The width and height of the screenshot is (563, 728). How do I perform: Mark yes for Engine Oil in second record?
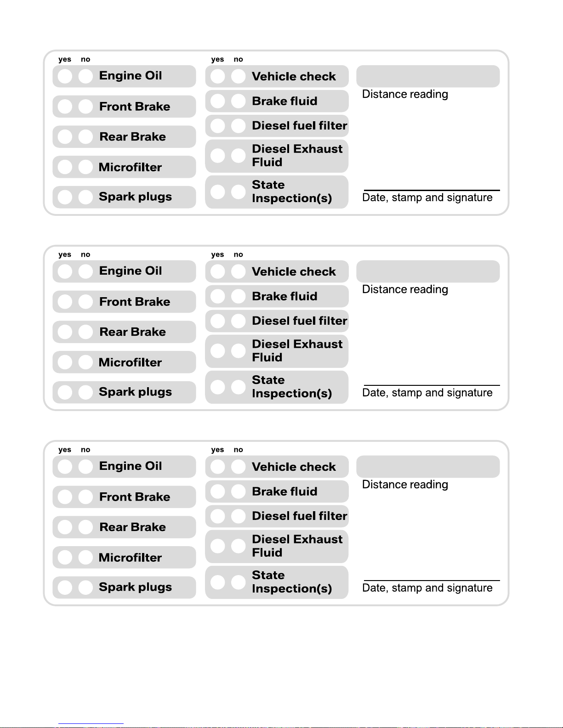(x=65, y=271)
